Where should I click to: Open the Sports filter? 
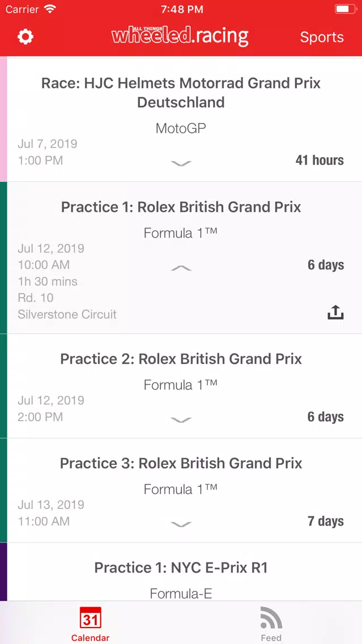321,37
